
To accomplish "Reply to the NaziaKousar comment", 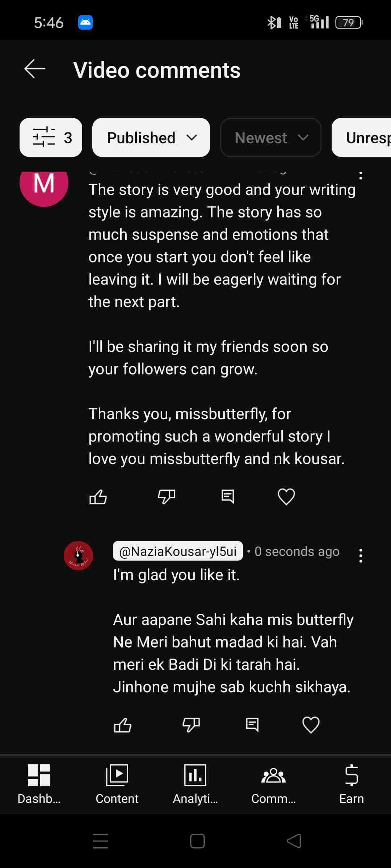I will coord(252,725).
